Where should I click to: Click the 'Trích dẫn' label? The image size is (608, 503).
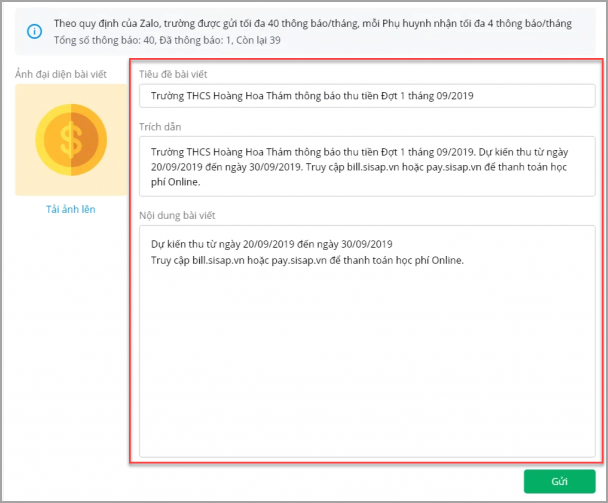[160, 127]
